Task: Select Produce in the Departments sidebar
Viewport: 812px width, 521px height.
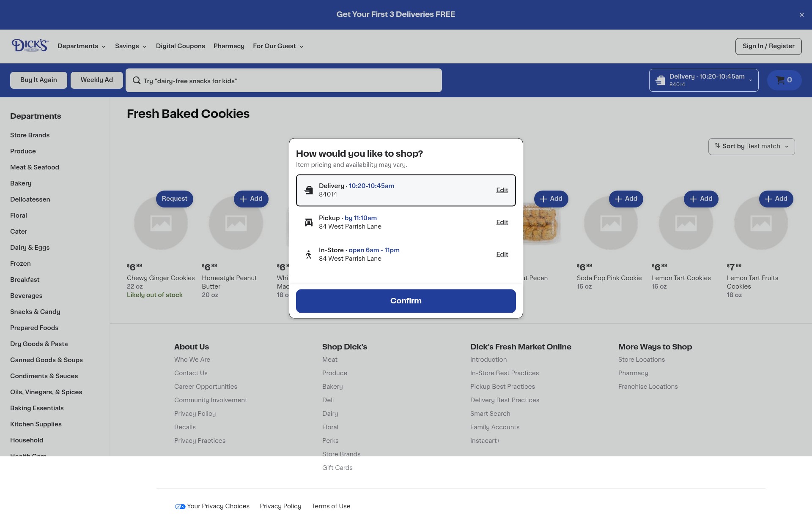Action: [23, 151]
